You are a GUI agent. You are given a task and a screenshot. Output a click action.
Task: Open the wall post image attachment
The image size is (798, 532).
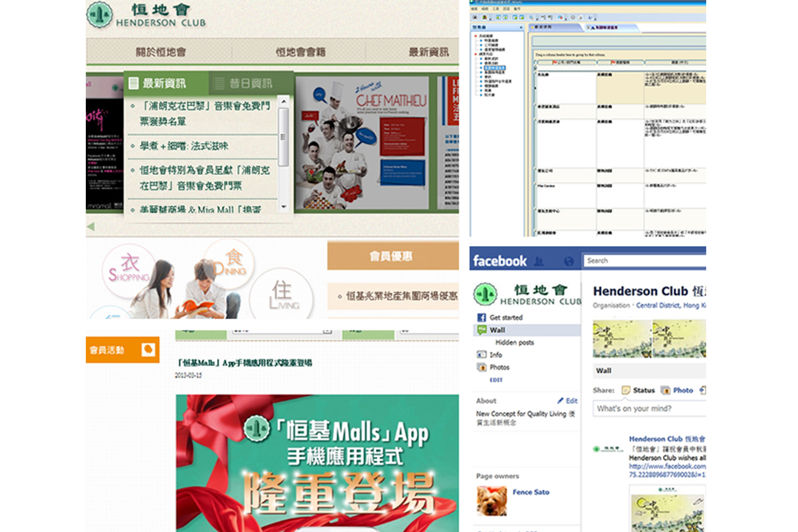click(668, 509)
